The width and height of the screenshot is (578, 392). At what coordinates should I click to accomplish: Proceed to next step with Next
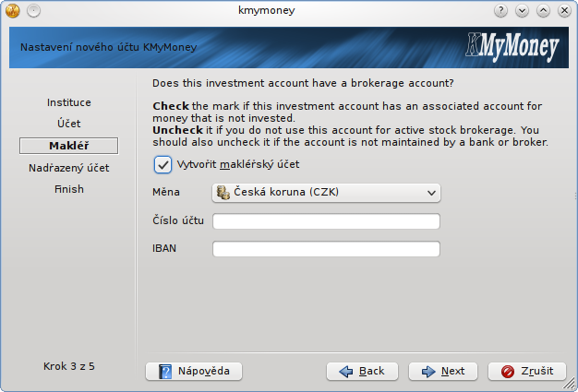[443, 371]
